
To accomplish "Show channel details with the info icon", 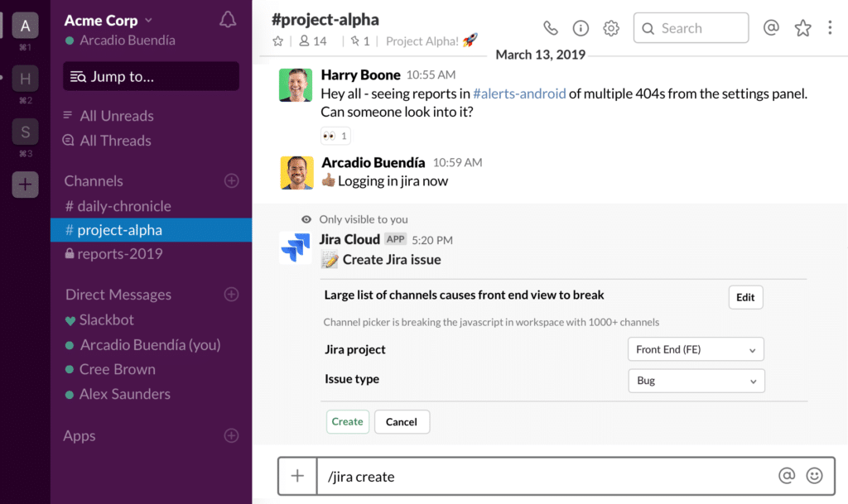I will 581,27.
